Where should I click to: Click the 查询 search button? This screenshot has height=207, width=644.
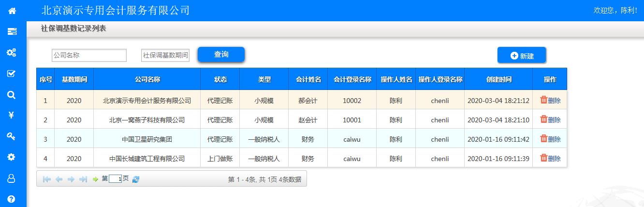pyautogui.click(x=221, y=54)
